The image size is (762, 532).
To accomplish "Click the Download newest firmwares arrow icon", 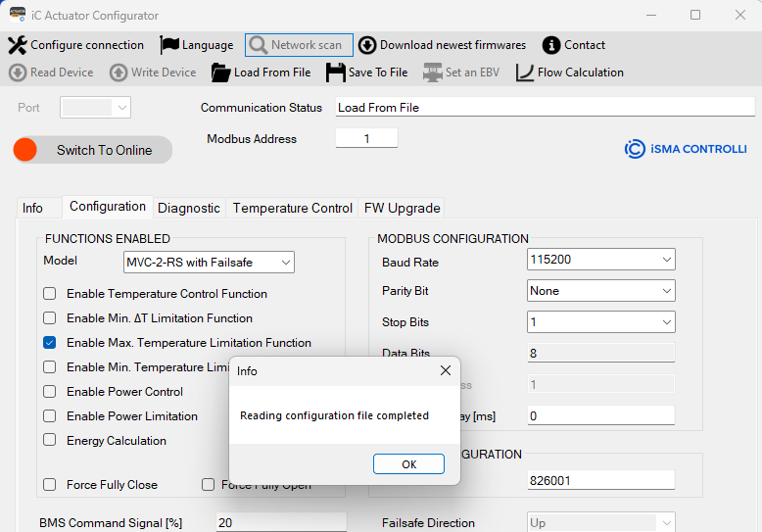I will (x=367, y=45).
